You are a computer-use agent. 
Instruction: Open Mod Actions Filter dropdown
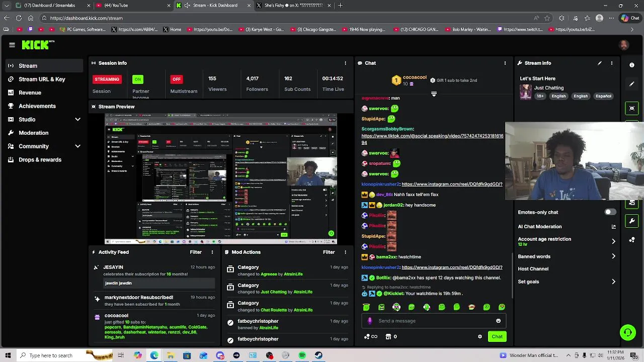coord(329,252)
